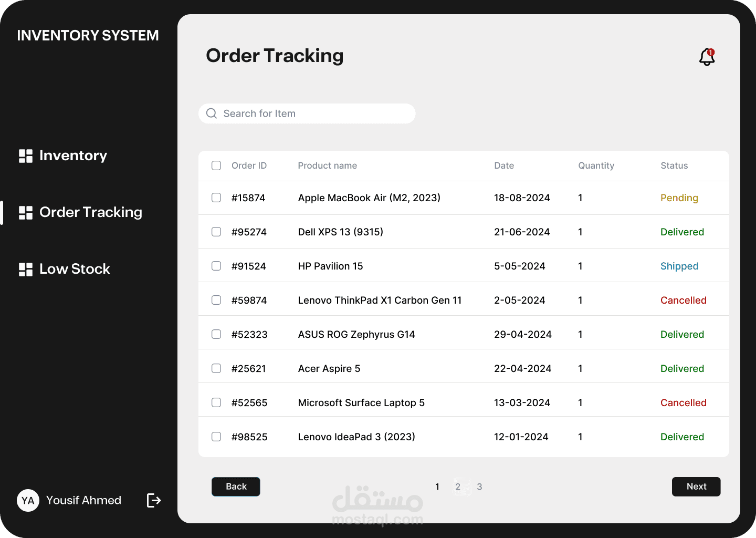Click product name HP Pavilion 15
The image size is (756, 538).
pos(330,266)
